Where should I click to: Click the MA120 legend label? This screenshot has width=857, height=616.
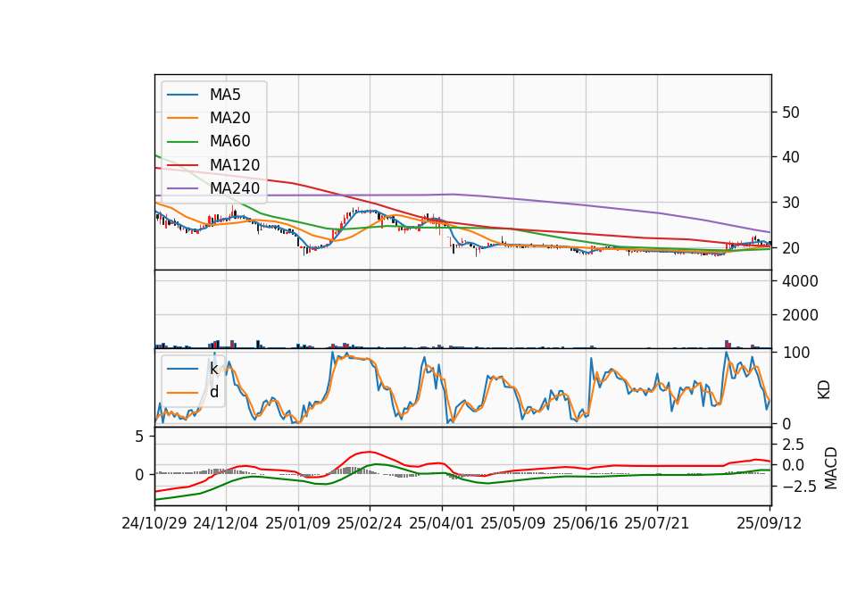pos(235,165)
